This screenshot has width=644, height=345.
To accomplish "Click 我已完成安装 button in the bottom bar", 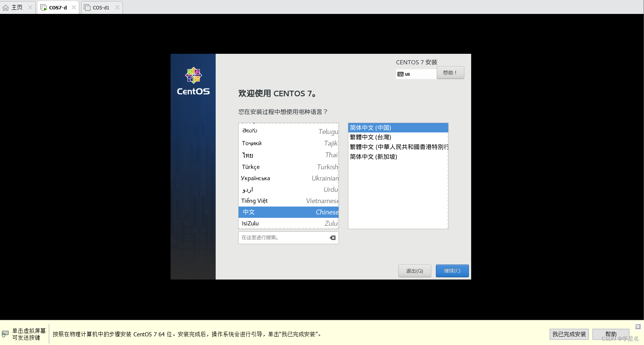I will pyautogui.click(x=569, y=334).
